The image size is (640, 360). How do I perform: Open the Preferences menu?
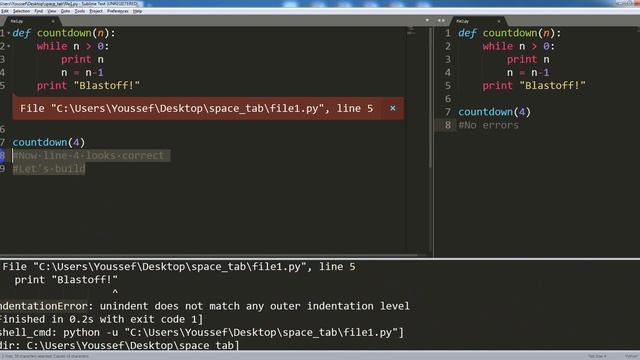pos(118,11)
